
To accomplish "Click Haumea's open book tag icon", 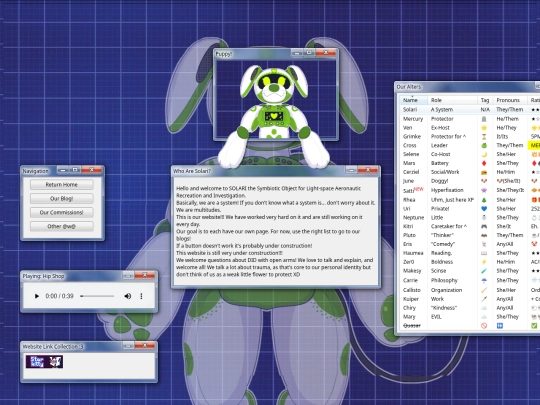I will [x=484, y=253].
